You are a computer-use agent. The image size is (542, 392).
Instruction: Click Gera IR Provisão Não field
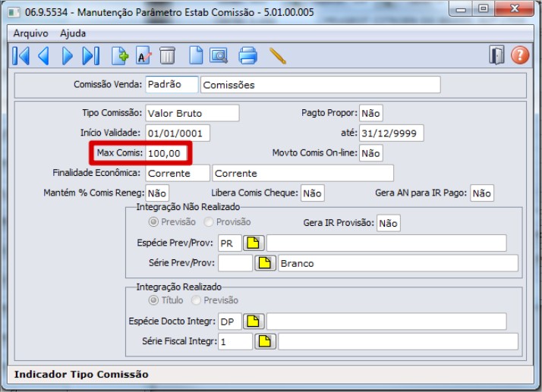389,223
